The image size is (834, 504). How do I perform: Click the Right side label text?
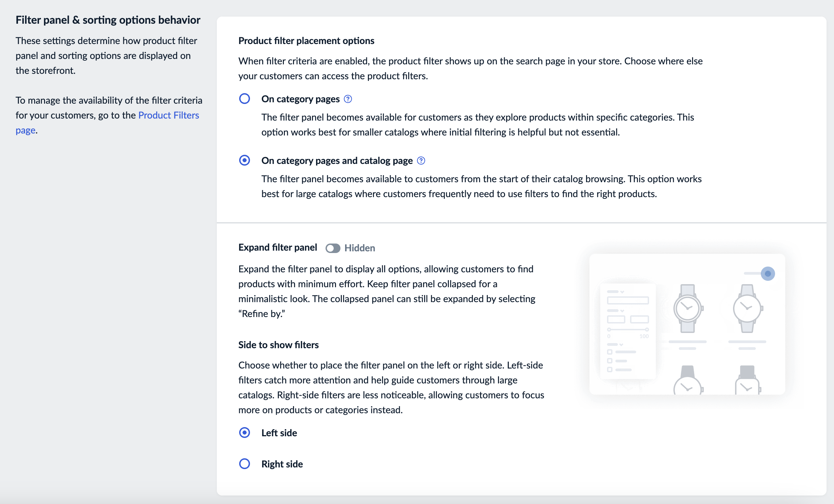click(282, 464)
